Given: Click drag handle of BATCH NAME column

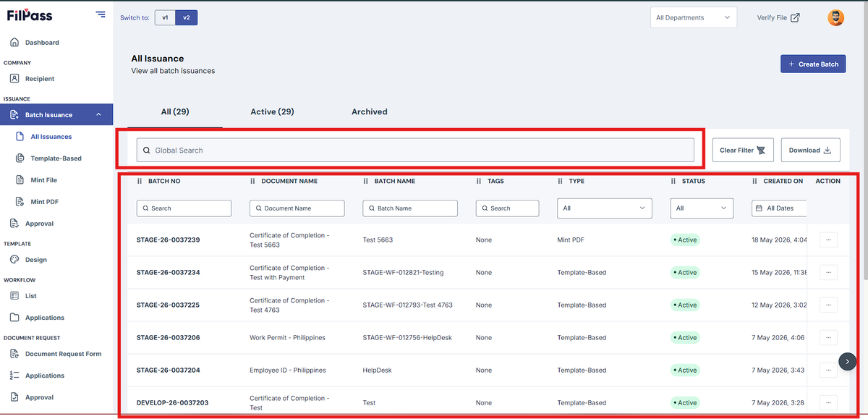Looking at the screenshot, I should [x=365, y=181].
